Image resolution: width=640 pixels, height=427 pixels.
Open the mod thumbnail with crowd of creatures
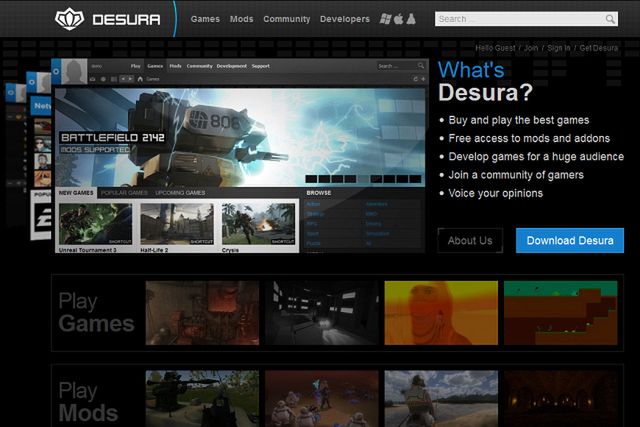[x=322, y=399]
